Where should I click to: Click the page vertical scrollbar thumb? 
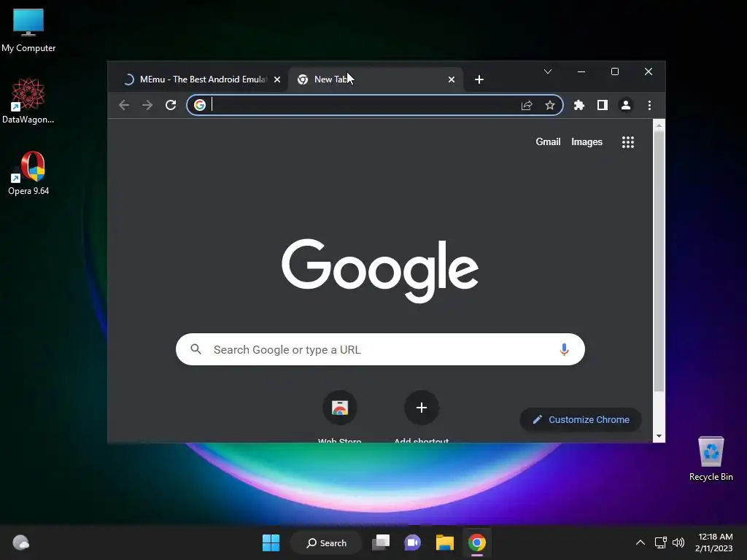click(x=659, y=261)
